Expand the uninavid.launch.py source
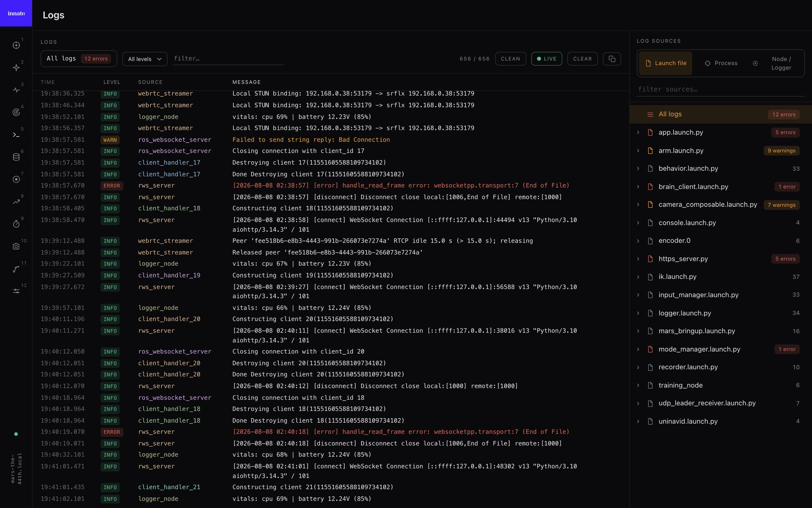This screenshot has width=812, height=508. click(638, 422)
